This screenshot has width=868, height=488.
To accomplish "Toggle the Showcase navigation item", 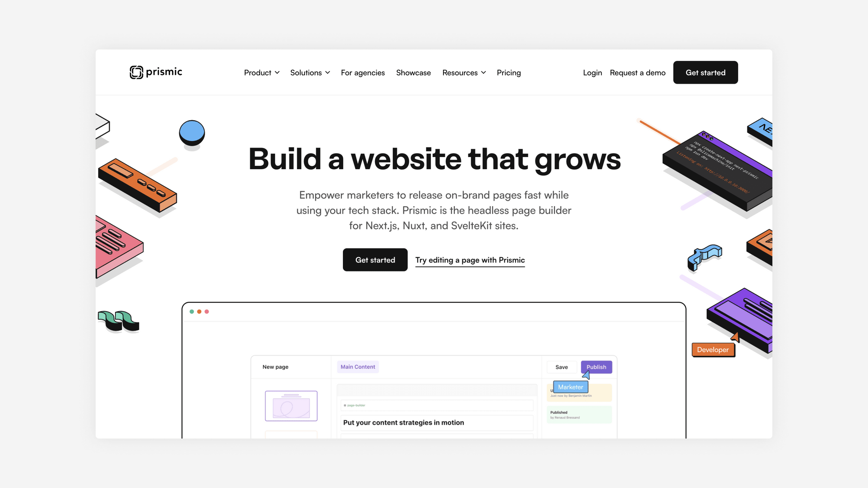I will pyautogui.click(x=413, y=72).
